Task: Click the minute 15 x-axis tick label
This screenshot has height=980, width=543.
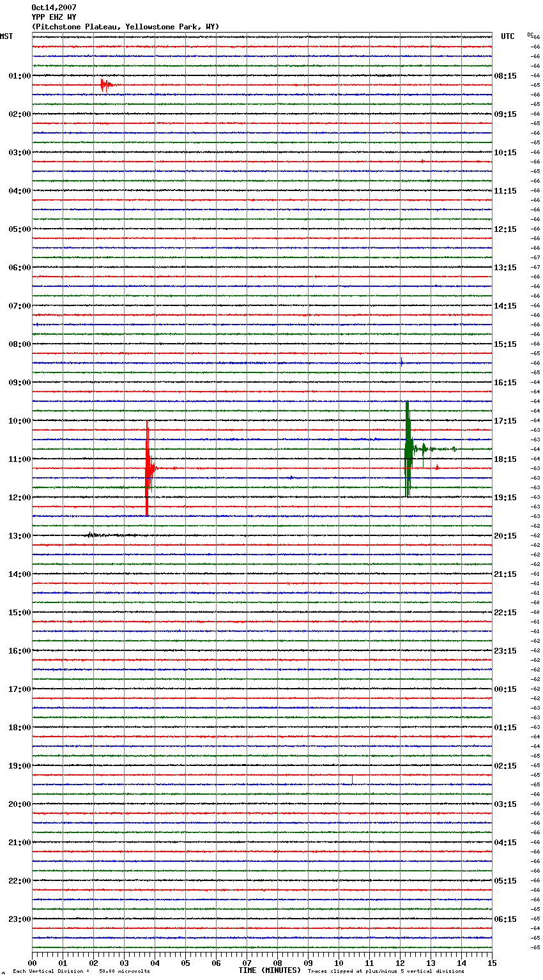Action: [x=492, y=963]
